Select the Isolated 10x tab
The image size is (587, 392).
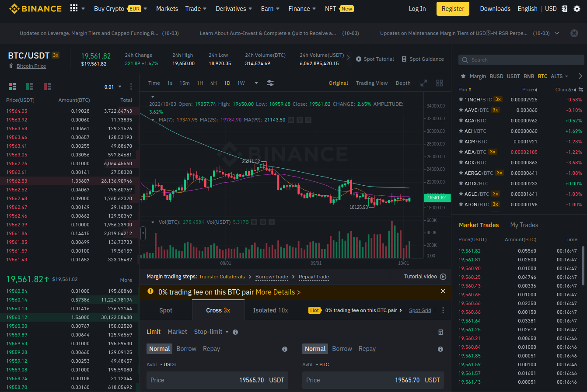click(x=271, y=310)
